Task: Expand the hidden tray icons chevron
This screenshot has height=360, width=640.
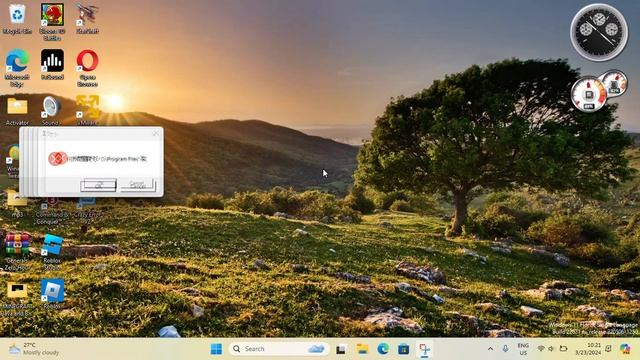Action: coord(490,349)
